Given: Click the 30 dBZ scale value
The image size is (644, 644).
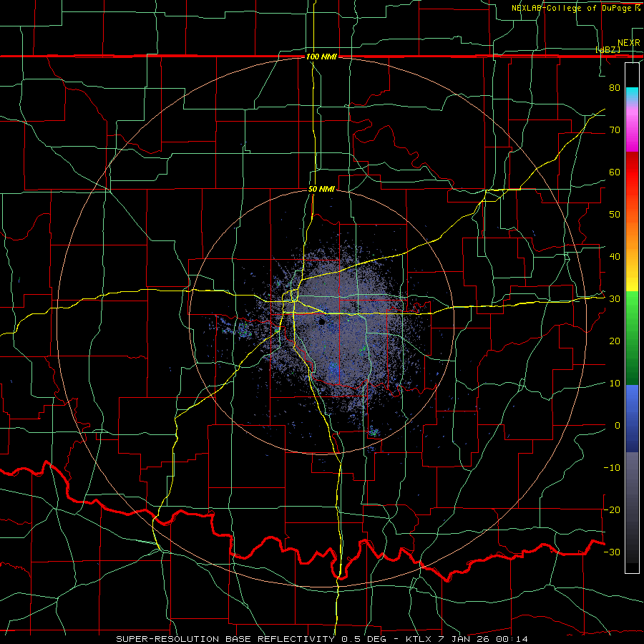Looking at the screenshot, I should [615, 299].
